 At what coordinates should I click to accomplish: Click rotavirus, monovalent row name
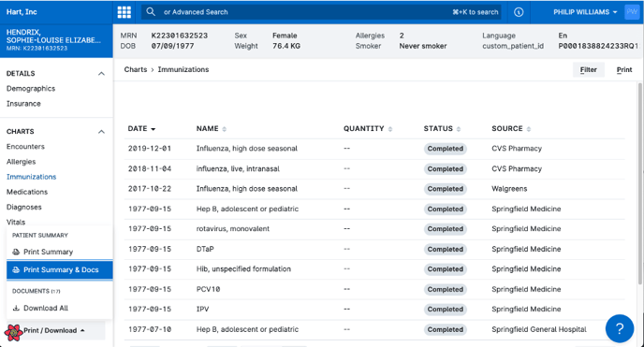(x=233, y=229)
